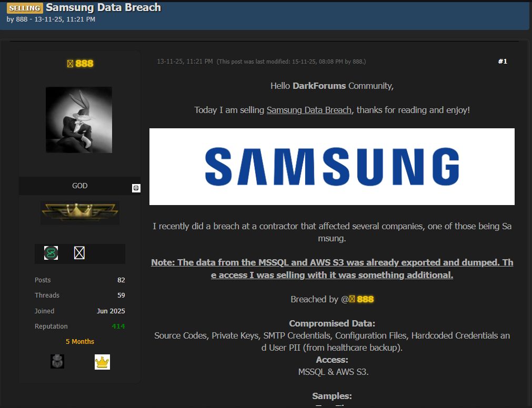The height and width of the screenshot is (408, 532).
Task: Click the grey medal award icon
Action: (57, 361)
